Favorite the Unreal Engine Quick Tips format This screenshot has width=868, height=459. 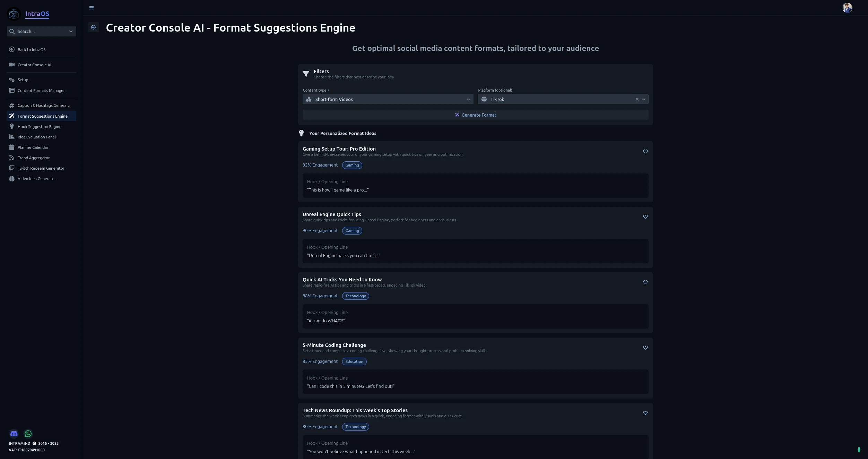click(645, 217)
